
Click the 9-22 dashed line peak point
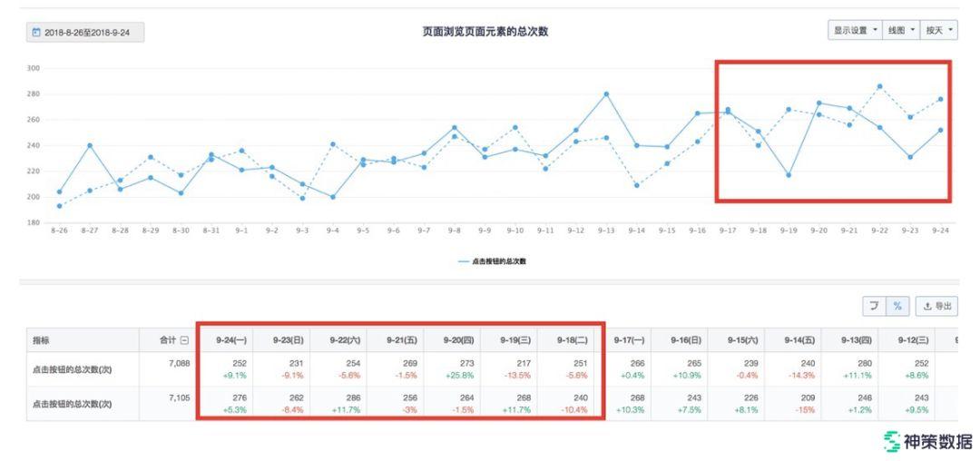click(879, 86)
